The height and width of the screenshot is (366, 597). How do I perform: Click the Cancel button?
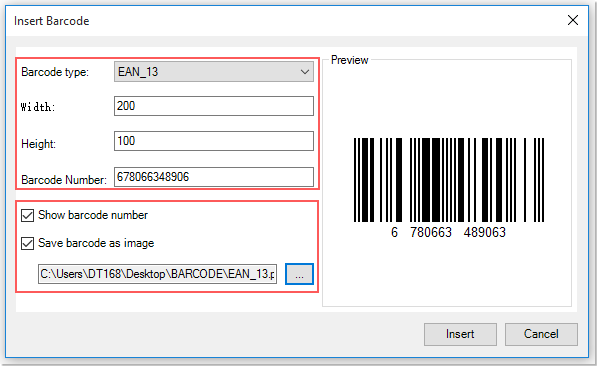point(541,334)
